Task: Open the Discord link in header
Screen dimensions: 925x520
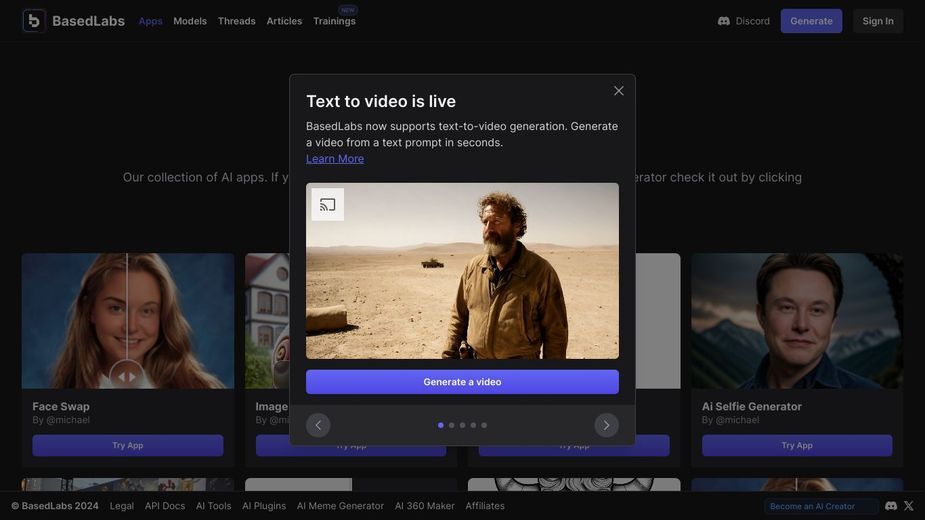Action: (743, 21)
